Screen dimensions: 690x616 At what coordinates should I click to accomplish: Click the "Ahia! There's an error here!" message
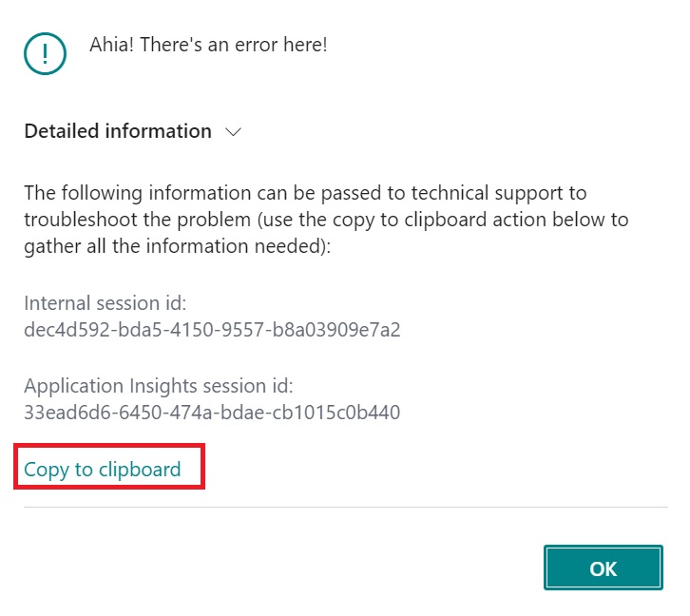pos(208,45)
